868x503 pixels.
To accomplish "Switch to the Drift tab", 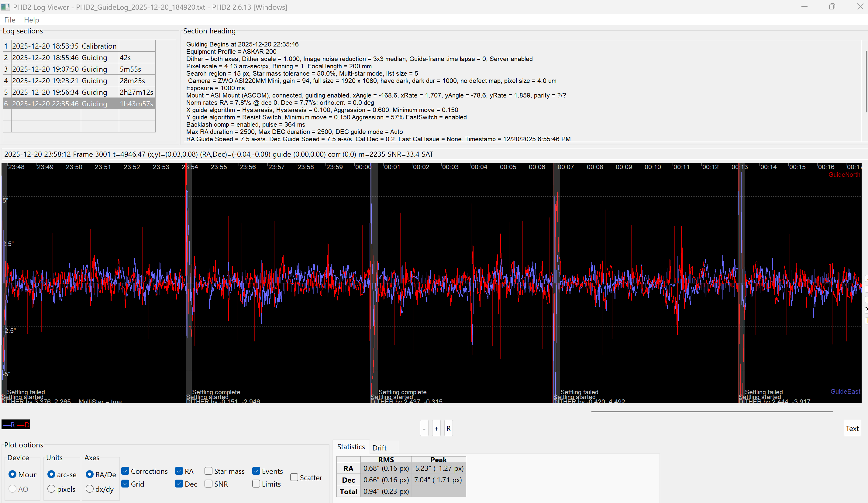I will tap(379, 448).
